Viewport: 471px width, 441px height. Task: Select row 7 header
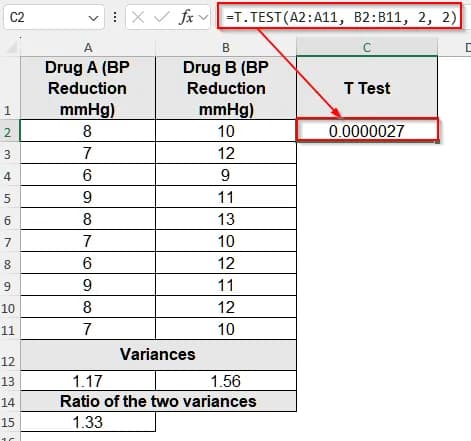(x=10, y=241)
